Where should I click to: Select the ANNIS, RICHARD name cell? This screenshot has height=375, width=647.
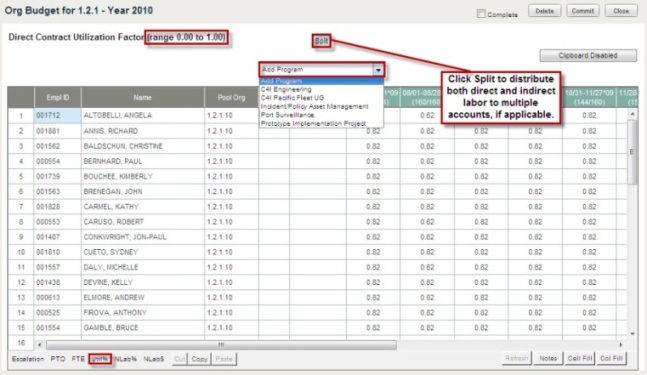tap(143, 131)
